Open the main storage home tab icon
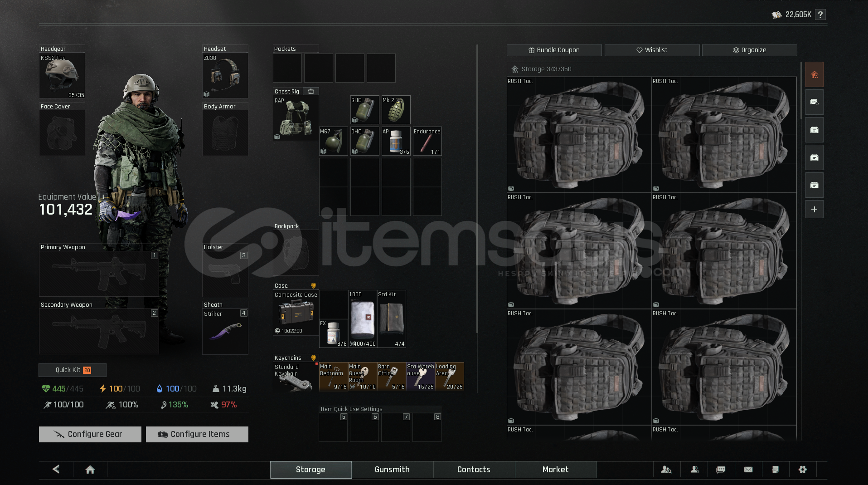This screenshot has height=485, width=868. pos(814,74)
